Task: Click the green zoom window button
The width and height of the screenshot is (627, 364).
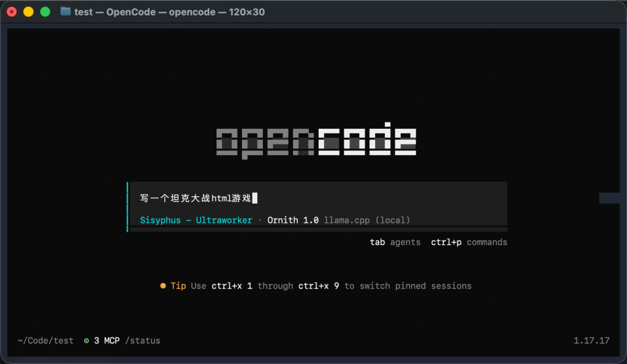Action: (x=45, y=12)
